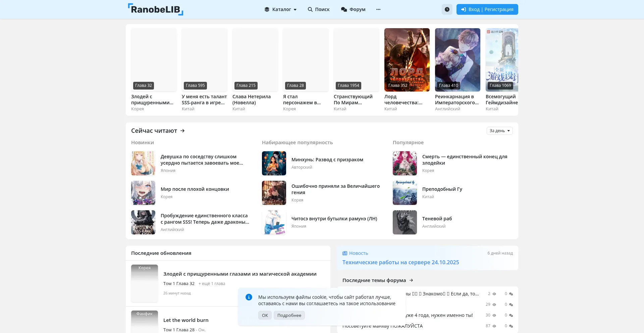Viewport: 644px width, 333px height.
Task: Click the Подробнее button in cookie notice
Action: click(289, 315)
